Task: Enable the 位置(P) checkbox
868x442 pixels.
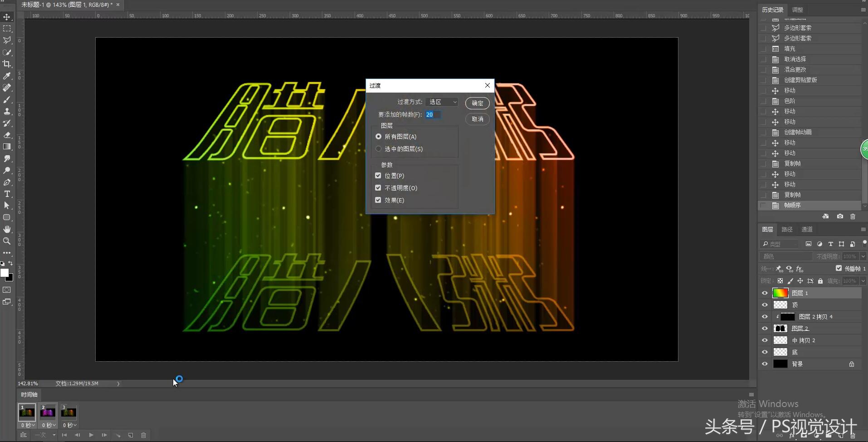Action: (378, 176)
